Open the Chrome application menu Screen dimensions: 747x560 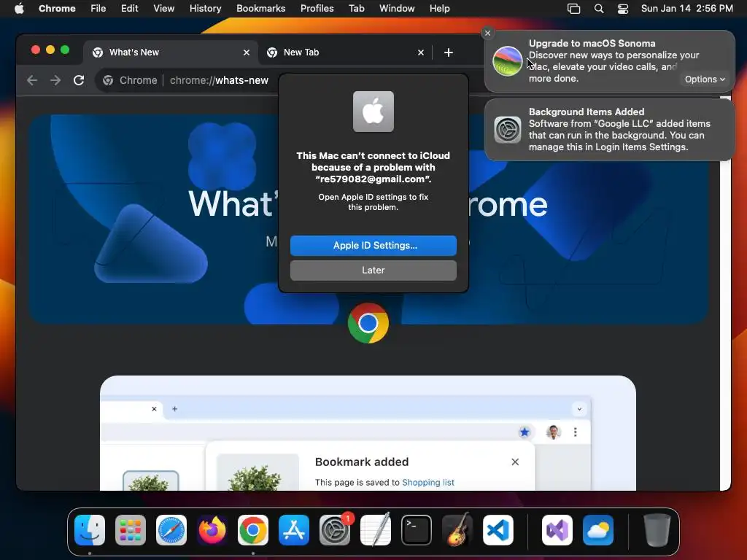click(57, 9)
